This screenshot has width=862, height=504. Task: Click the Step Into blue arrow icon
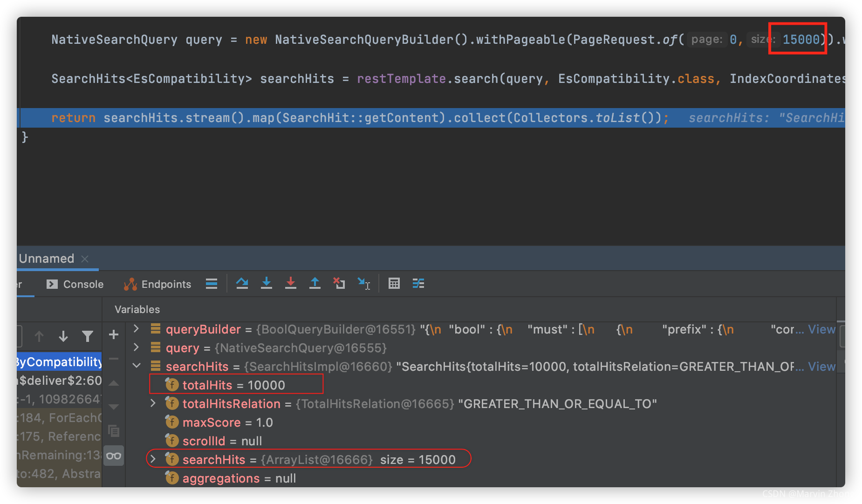(x=267, y=284)
